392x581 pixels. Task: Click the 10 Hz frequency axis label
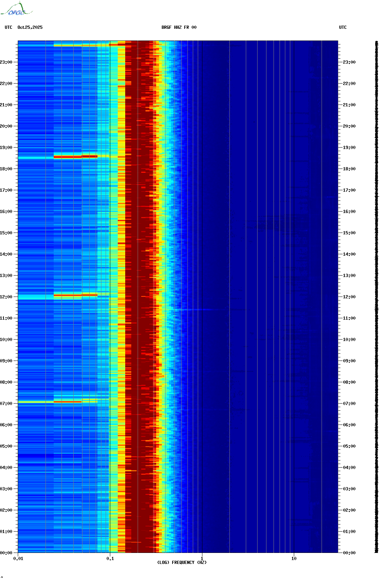pos(294,559)
